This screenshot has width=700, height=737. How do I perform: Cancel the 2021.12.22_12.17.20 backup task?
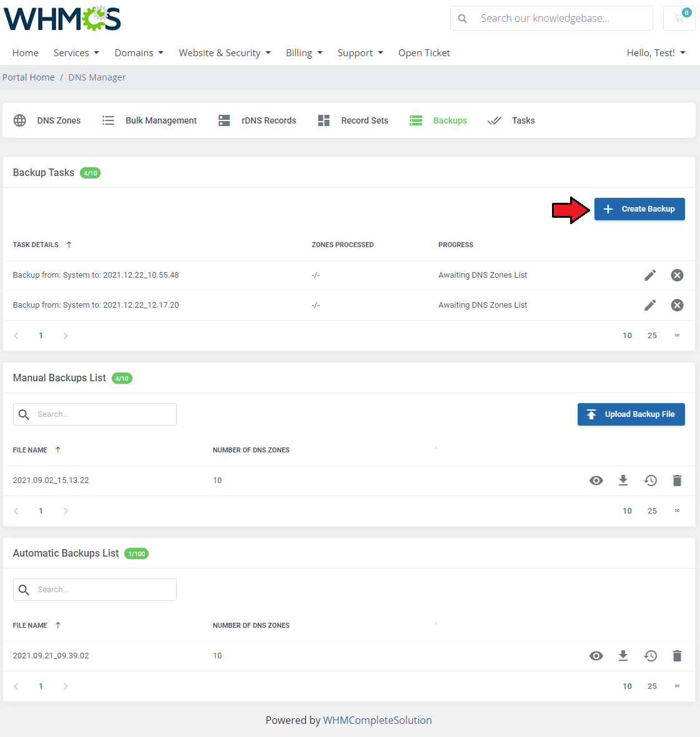[677, 306]
